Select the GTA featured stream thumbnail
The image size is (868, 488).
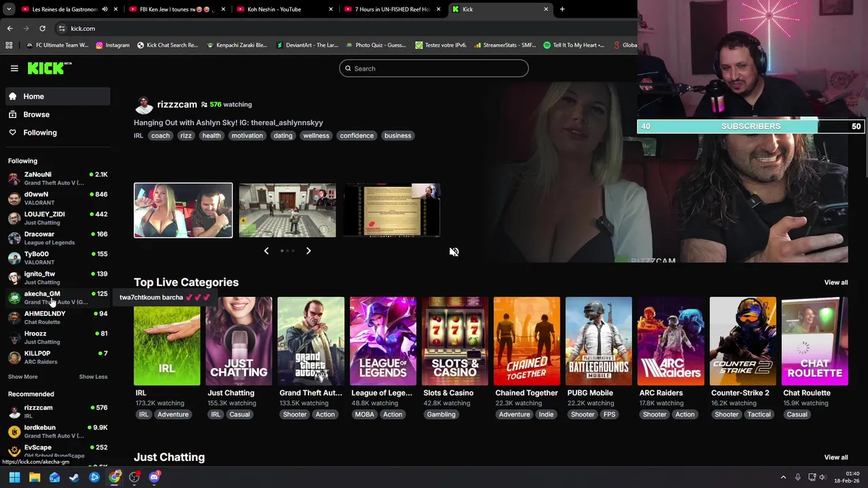click(x=287, y=210)
